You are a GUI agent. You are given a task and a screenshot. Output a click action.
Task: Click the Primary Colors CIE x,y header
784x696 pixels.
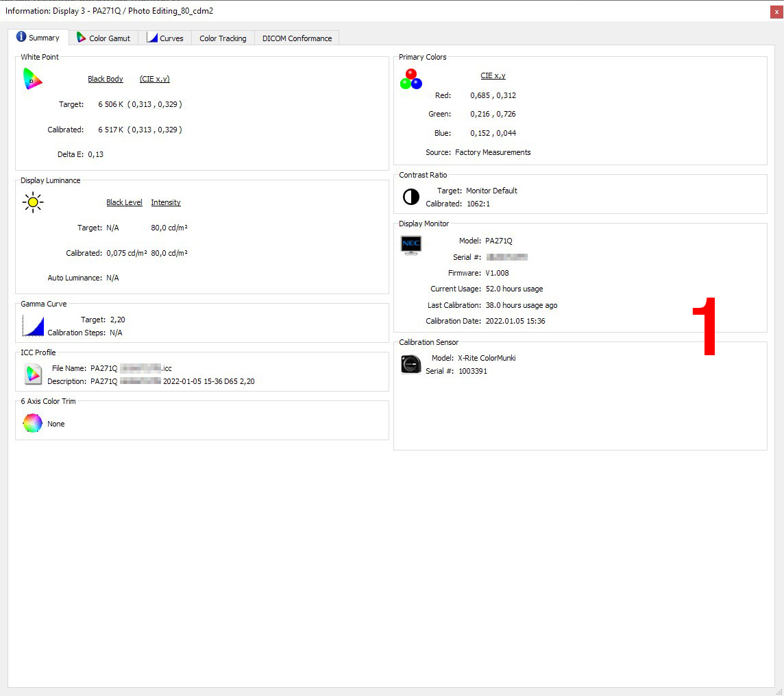(x=493, y=75)
